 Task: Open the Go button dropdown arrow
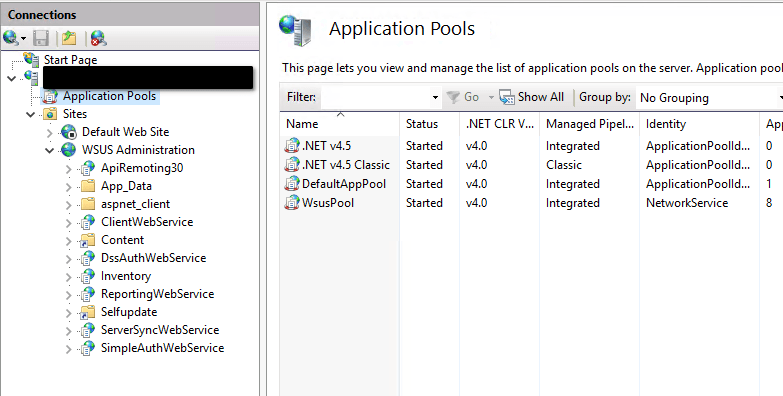coord(491,97)
